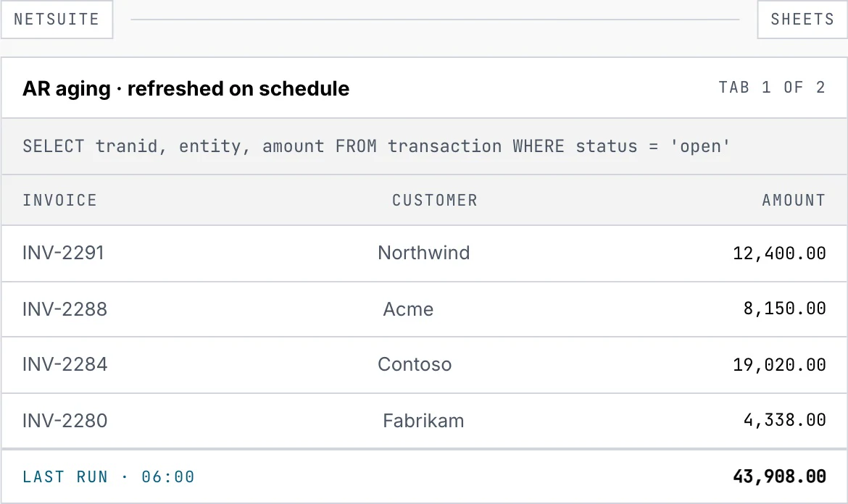The width and height of the screenshot is (848, 504).
Task: Click the 12,400.00 amount cell
Action: [x=779, y=253]
